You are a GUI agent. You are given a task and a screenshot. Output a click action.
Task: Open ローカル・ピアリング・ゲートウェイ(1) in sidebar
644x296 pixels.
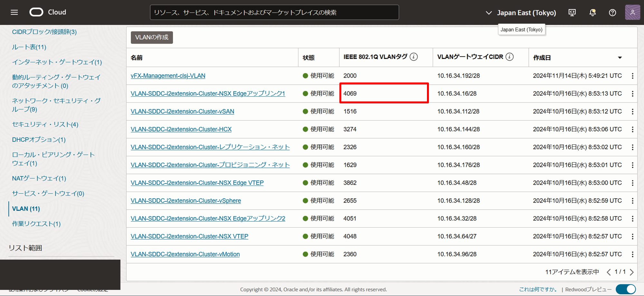point(53,159)
